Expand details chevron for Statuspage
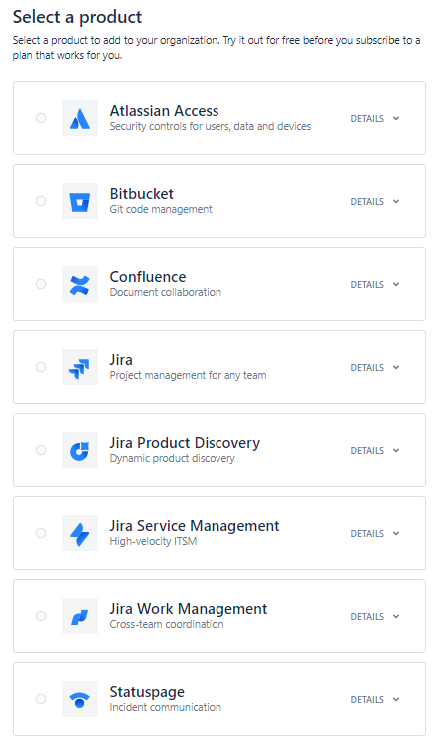435x745 pixels. click(x=396, y=699)
